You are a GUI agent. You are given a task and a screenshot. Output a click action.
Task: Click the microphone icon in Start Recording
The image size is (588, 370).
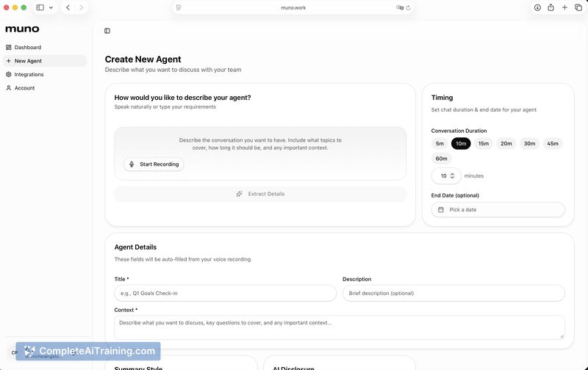pos(132,164)
